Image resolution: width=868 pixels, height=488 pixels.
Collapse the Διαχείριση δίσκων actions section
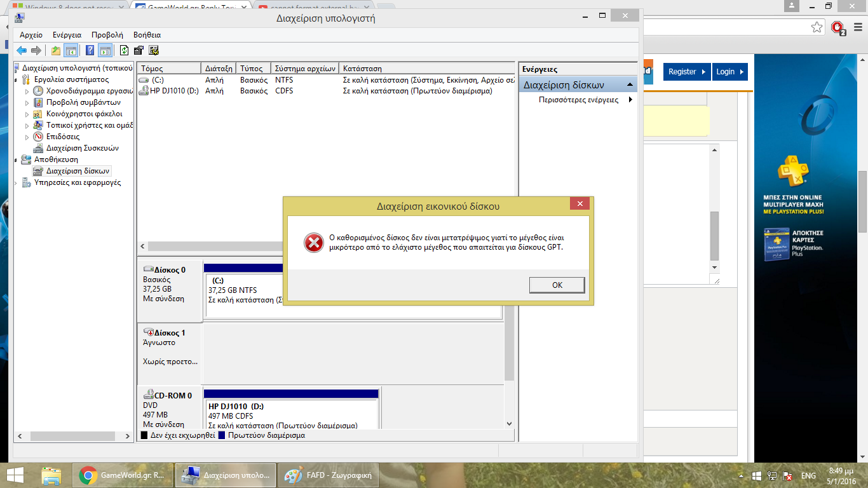point(630,85)
